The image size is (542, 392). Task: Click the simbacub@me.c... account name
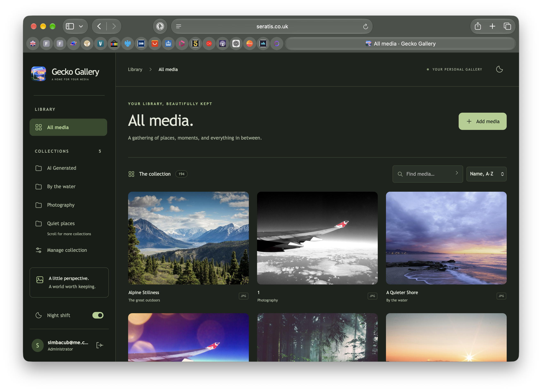pyautogui.click(x=68, y=342)
